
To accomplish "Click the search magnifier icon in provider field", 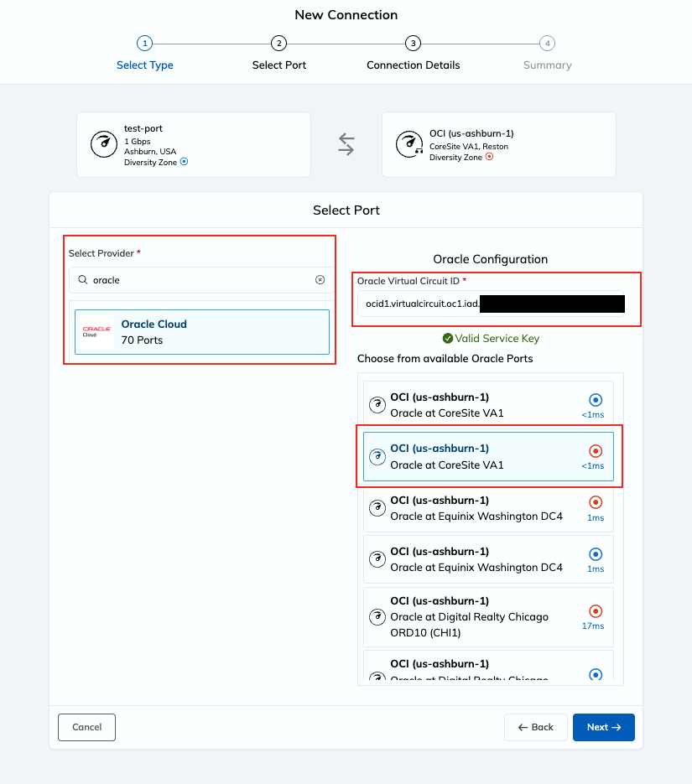I will tap(83, 279).
